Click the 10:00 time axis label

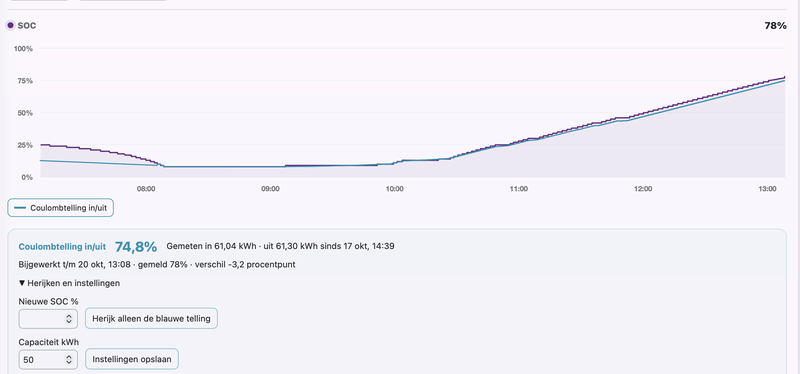(394, 189)
